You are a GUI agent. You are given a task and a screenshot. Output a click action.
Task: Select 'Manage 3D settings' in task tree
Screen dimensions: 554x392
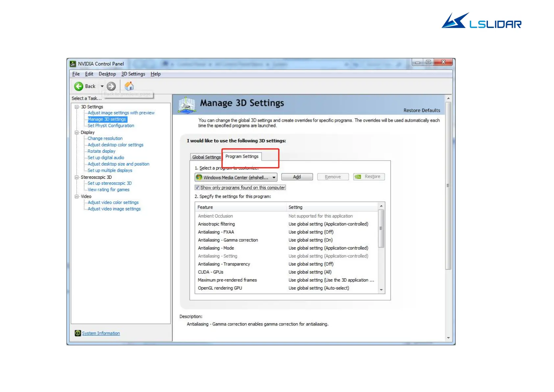tap(107, 119)
